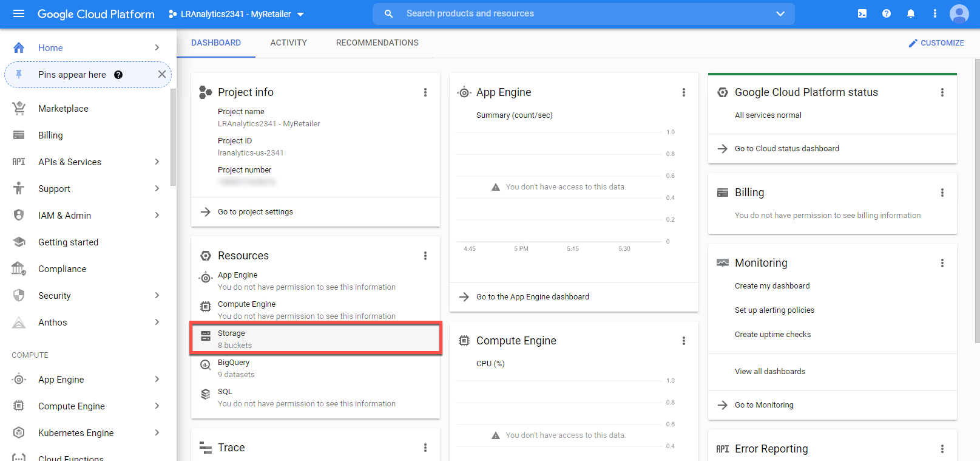
Task: Switch to the Activity tab
Action: click(289, 43)
